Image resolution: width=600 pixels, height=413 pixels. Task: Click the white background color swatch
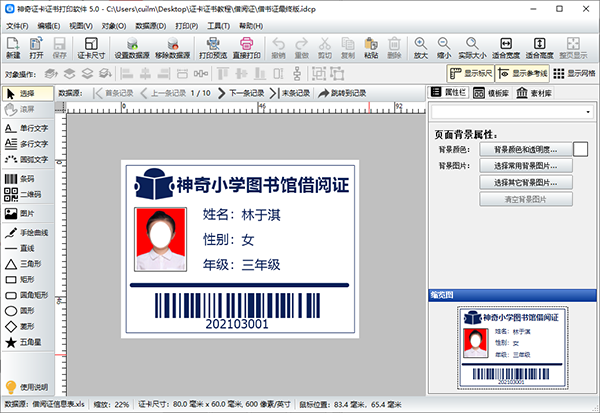tap(579, 149)
